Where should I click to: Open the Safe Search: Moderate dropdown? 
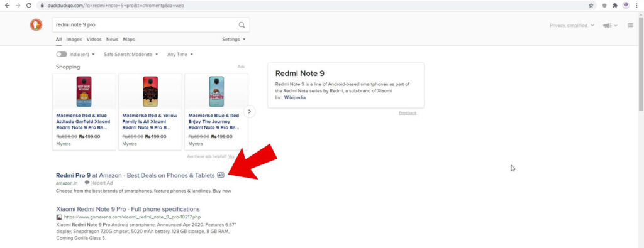(x=131, y=54)
